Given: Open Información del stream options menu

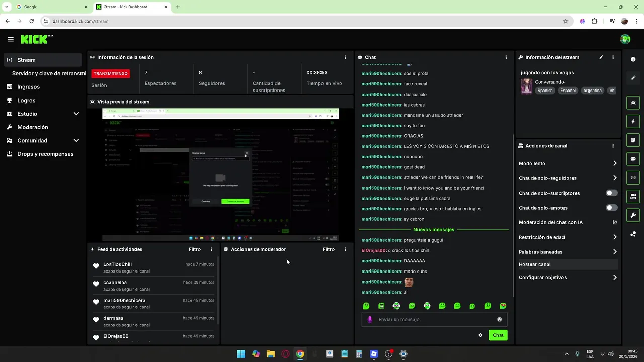Looking at the screenshot, I should pos(613,57).
